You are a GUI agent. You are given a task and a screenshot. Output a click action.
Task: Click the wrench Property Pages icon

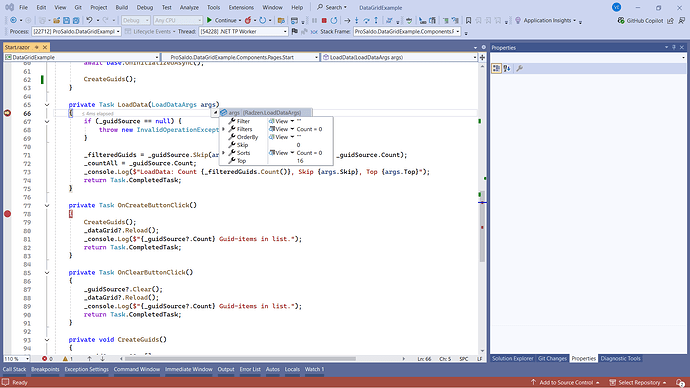520,68
